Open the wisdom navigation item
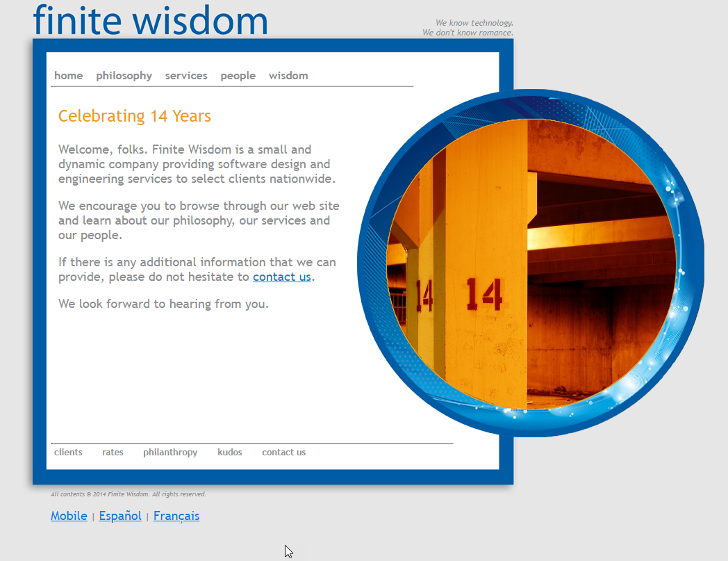The height and width of the screenshot is (561, 728). pyautogui.click(x=288, y=75)
